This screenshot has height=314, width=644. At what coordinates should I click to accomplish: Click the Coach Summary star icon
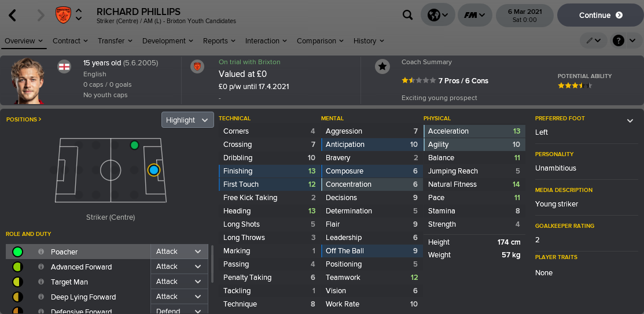pyautogui.click(x=382, y=67)
